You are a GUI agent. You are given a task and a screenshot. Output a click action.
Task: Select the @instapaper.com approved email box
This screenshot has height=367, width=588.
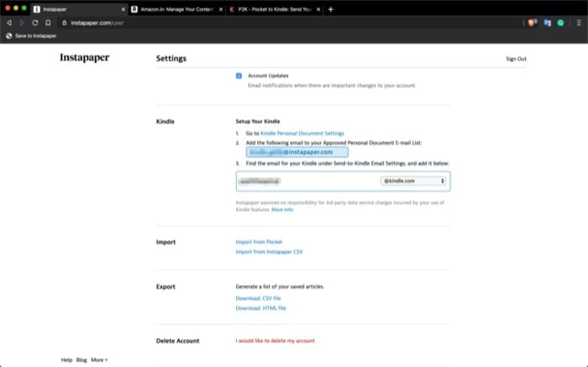297,152
